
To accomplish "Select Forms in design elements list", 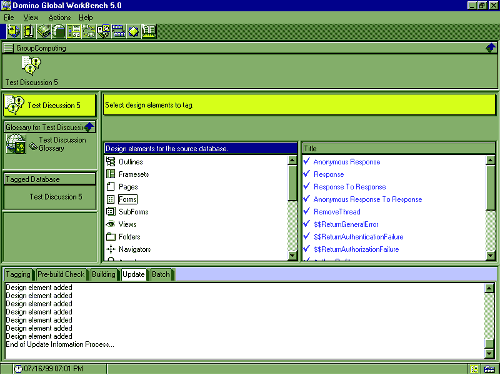I will tap(128, 199).
